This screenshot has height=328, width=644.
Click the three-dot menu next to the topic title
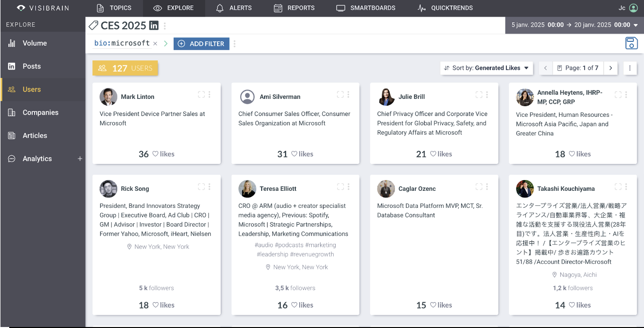pos(165,26)
